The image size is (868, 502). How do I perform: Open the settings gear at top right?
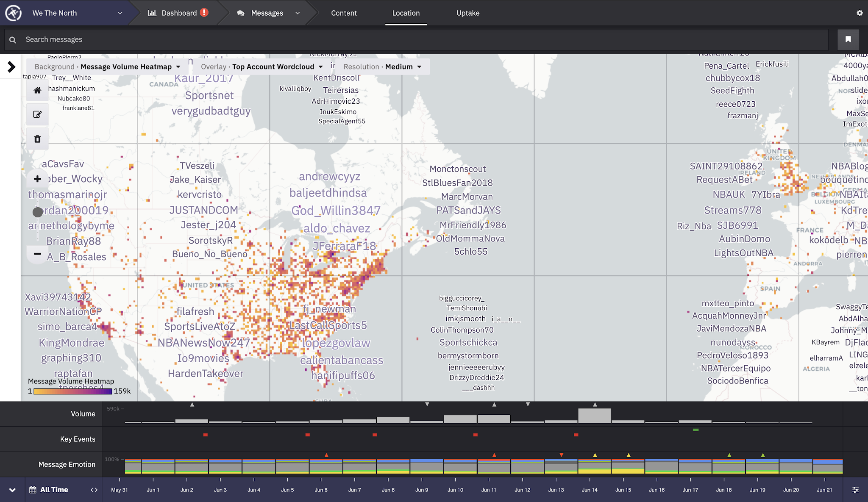pyautogui.click(x=860, y=13)
